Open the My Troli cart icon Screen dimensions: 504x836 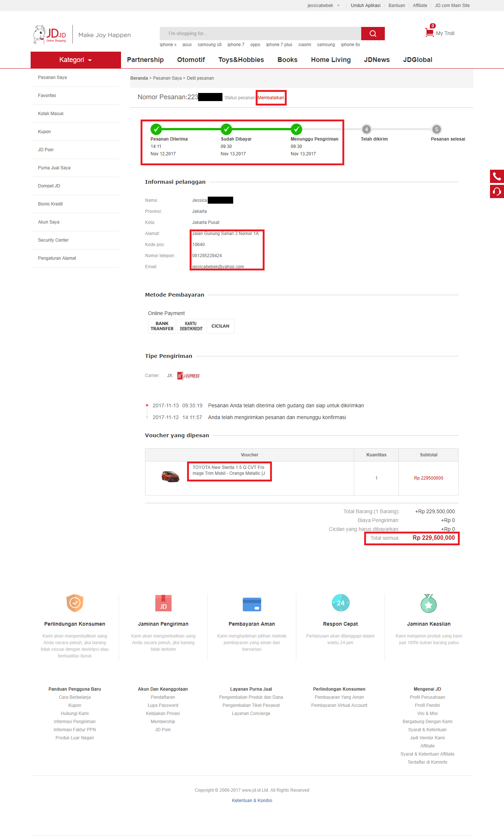(x=429, y=33)
